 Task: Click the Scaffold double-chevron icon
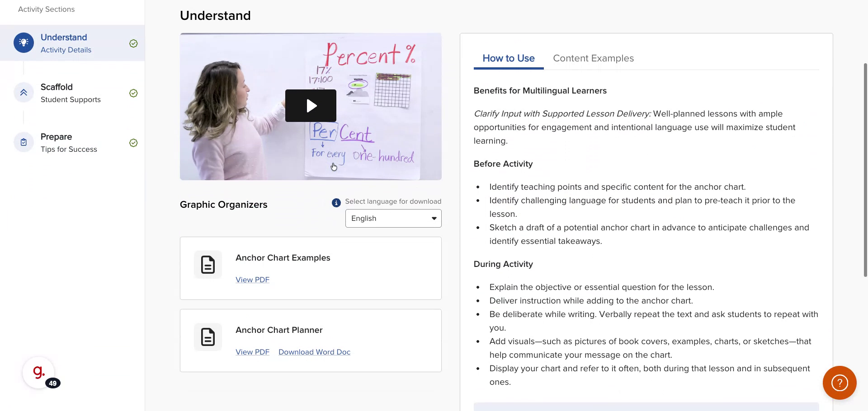tap(24, 93)
